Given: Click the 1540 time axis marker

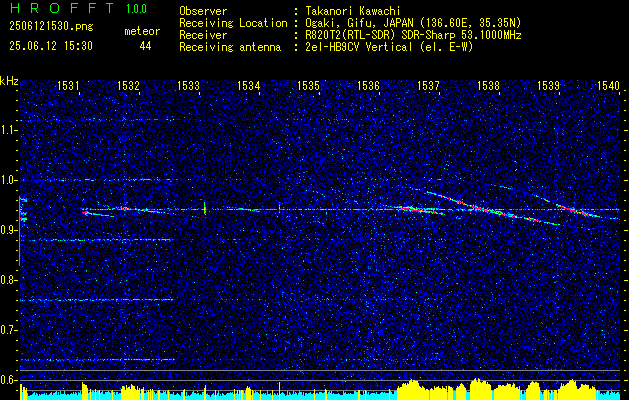Looking at the screenshot, I should 608,85.
